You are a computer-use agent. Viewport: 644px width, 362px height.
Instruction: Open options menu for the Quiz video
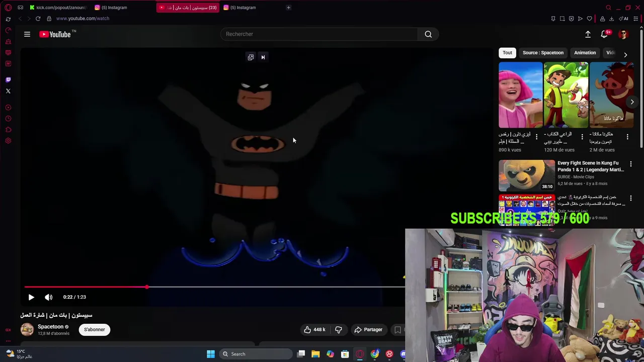pos(630,198)
